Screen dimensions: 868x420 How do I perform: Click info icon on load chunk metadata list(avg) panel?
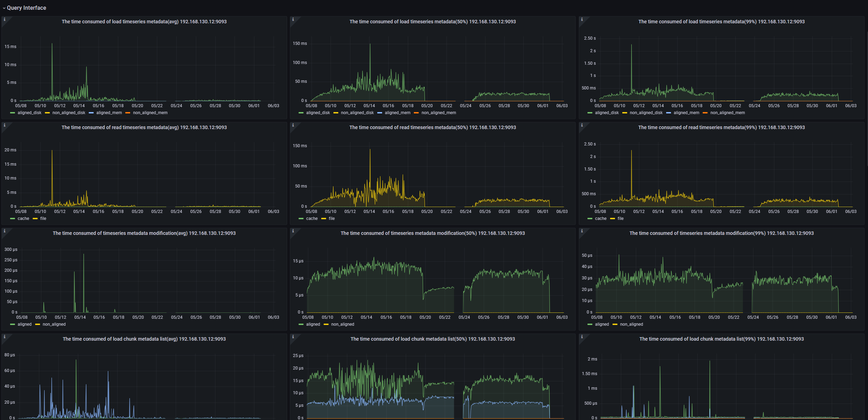[x=5, y=337]
